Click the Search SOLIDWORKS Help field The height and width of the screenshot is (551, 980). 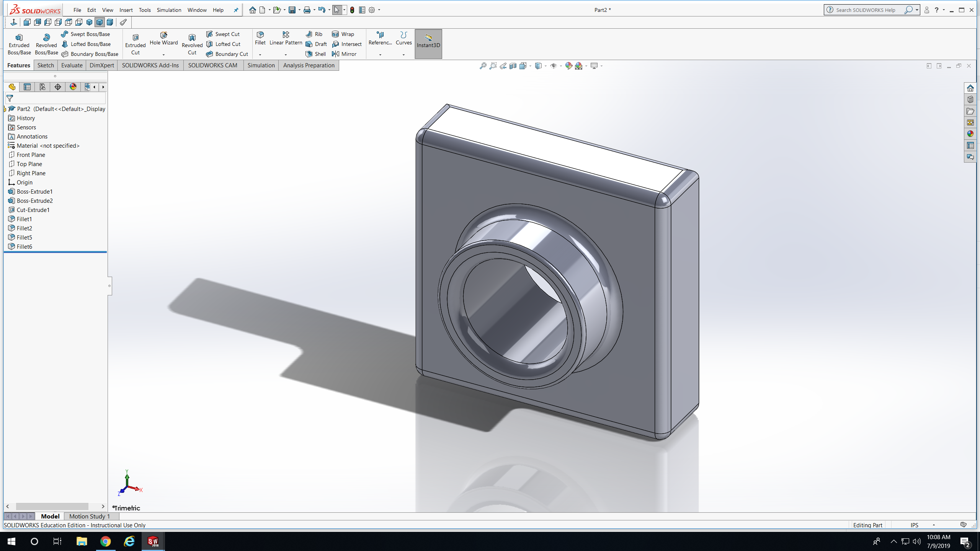(865, 10)
